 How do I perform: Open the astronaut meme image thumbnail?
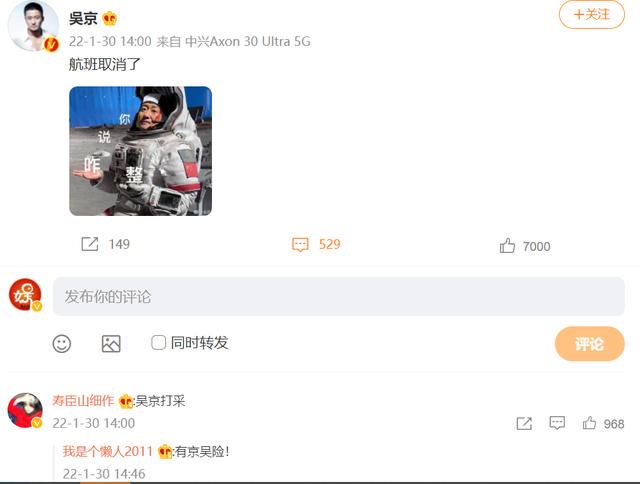140,151
